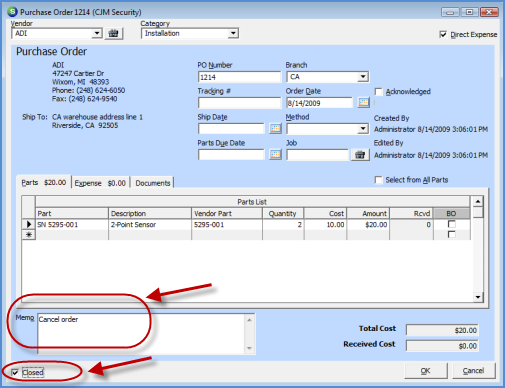
Task: Tick the BO checkbox in the new row
Action: tap(451, 235)
